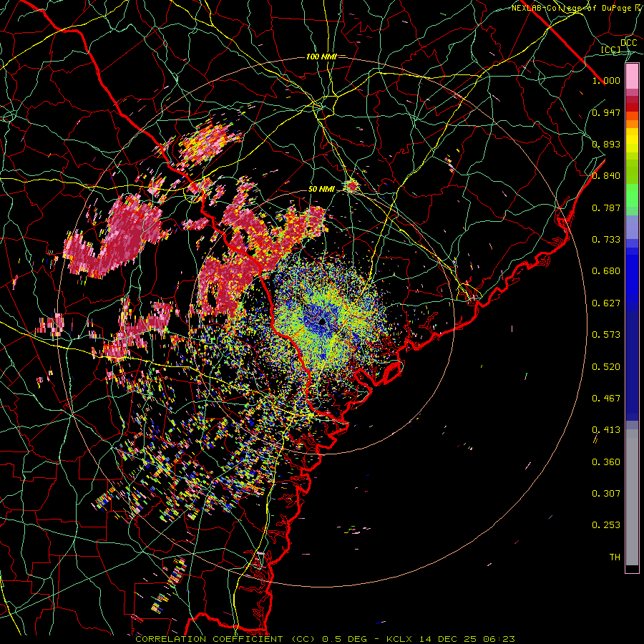
Task: Click the 0.627 scale value
Action: tap(606, 303)
